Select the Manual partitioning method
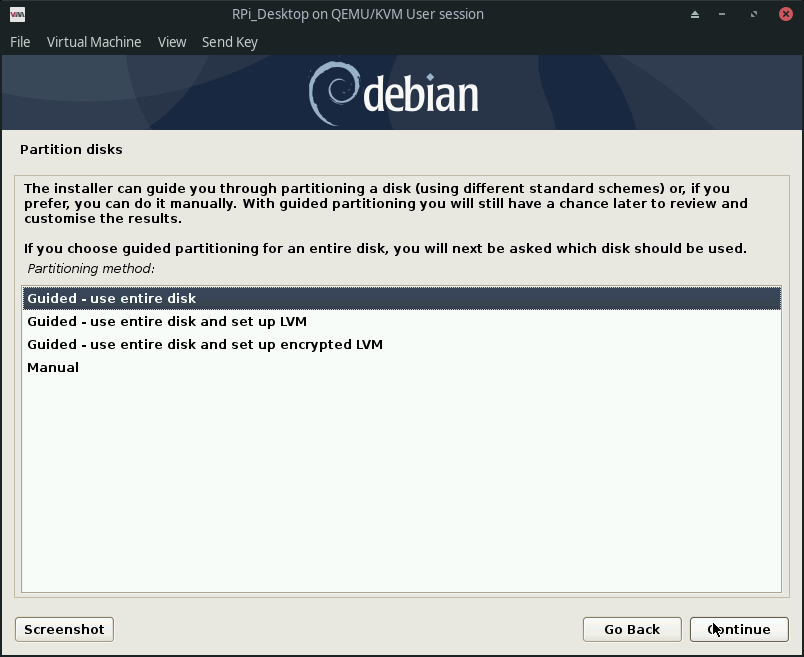The width and height of the screenshot is (804, 657). click(401, 368)
